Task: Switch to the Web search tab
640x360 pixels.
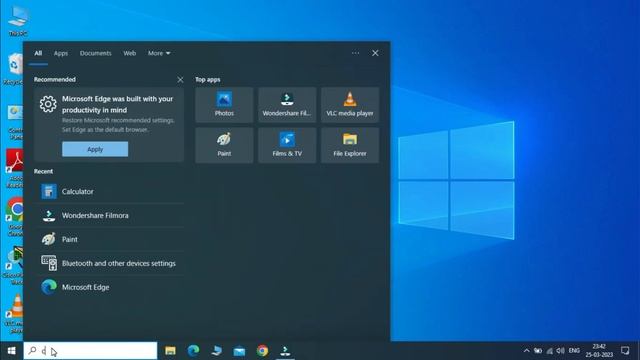Action: tap(129, 53)
